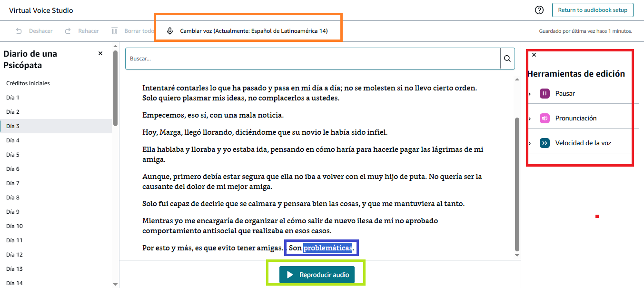Open the Día 5 chapter
644x288 pixels.
point(13,155)
